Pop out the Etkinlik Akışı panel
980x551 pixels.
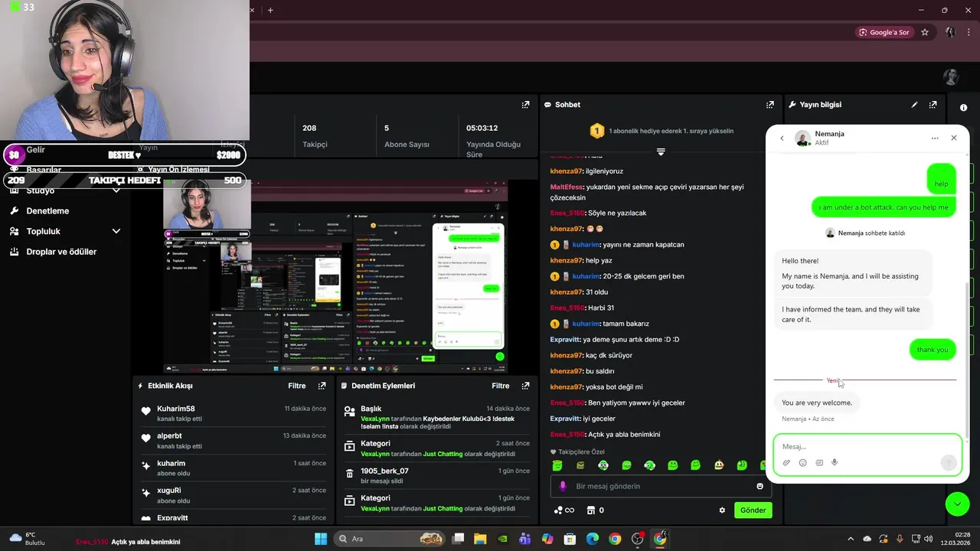point(322,386)
